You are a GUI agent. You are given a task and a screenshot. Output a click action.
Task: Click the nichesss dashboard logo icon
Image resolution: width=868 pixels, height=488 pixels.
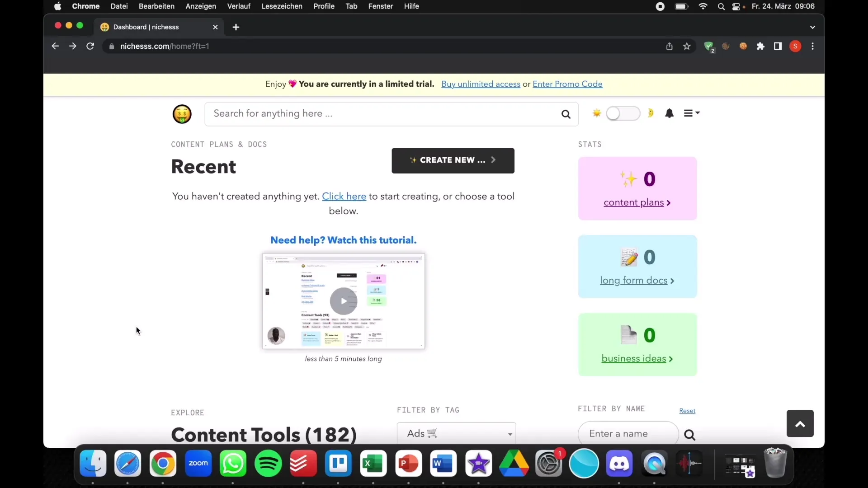coord(182,114)
